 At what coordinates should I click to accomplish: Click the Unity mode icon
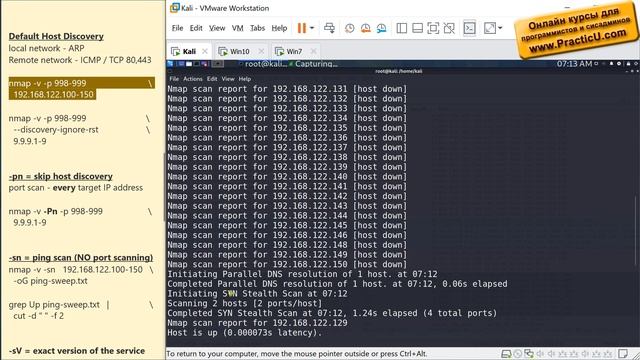coord(449,28)
